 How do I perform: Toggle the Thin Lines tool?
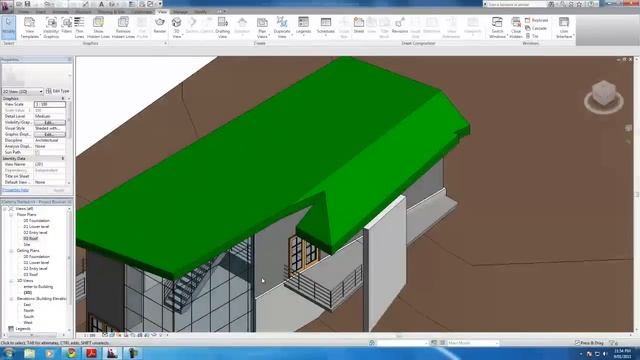[x=79, y=28]
